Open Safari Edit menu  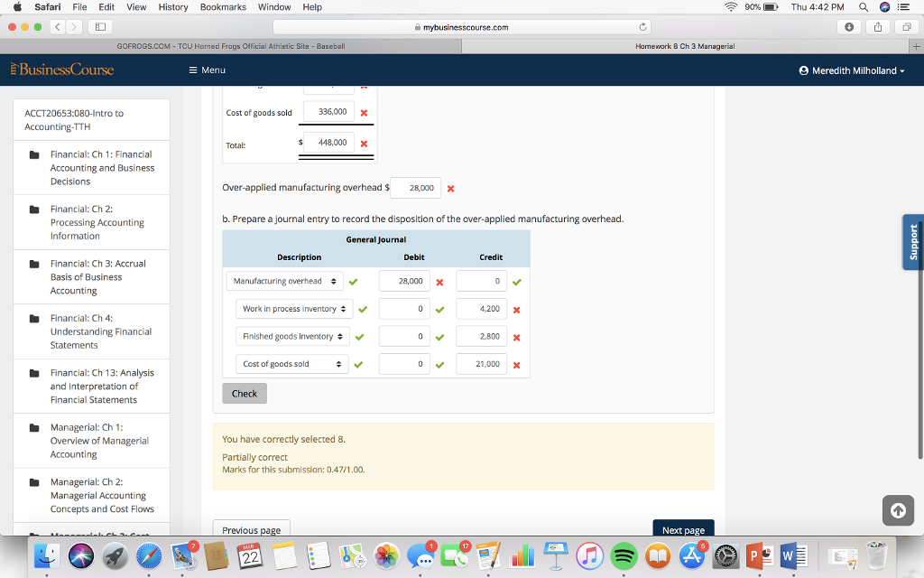[106, 7]
